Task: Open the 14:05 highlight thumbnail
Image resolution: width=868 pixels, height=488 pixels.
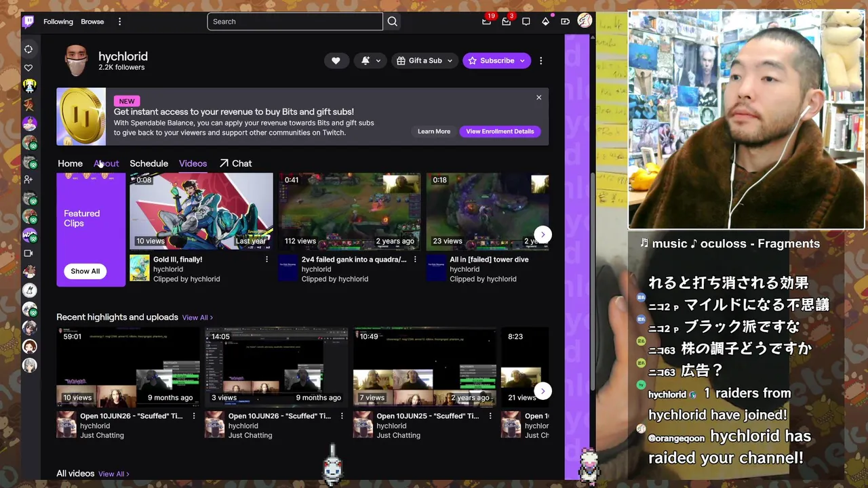Action: (277, 367)
